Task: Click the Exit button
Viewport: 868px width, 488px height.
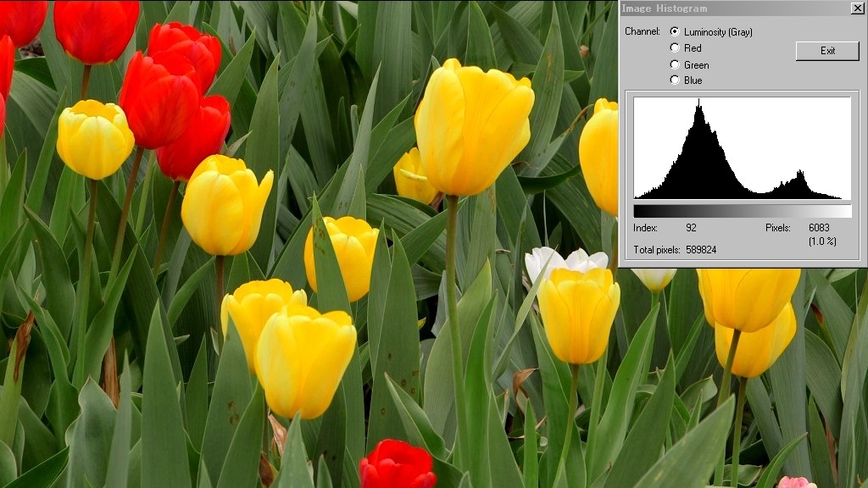Action: coord(827,50)
